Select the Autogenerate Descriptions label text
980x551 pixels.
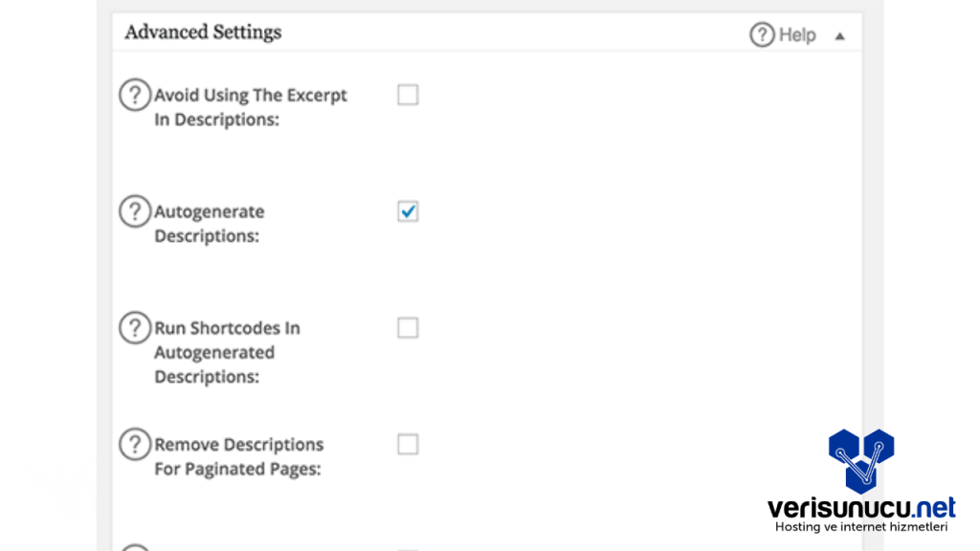click(x=209, y=224)
